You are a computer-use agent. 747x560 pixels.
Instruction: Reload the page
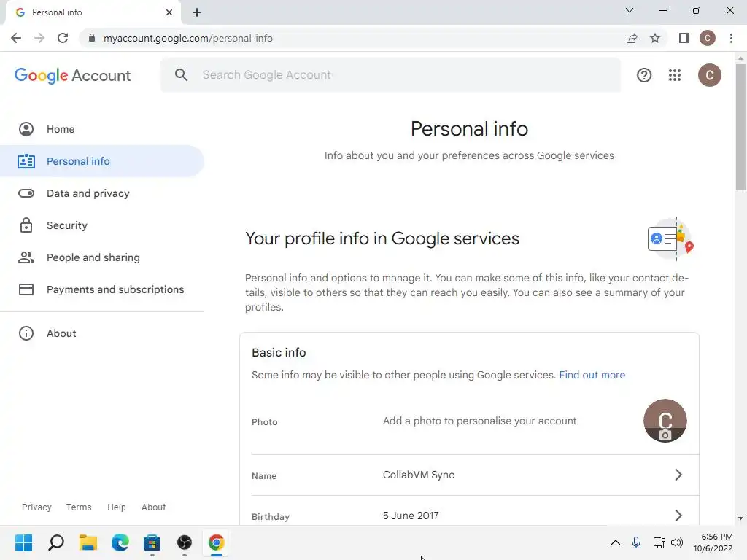(x=63, y=38)
